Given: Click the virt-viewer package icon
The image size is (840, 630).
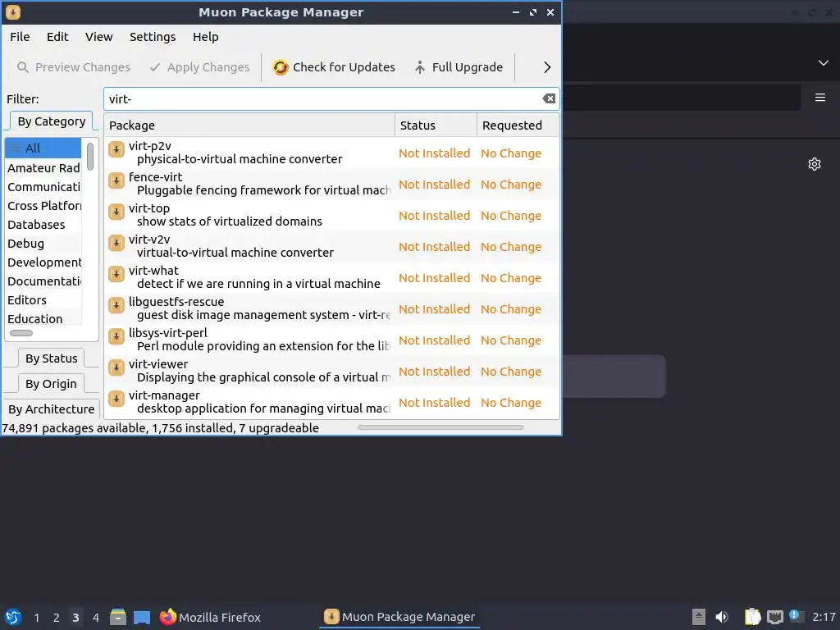Looking at the screenshot, I should pos(116,367).
